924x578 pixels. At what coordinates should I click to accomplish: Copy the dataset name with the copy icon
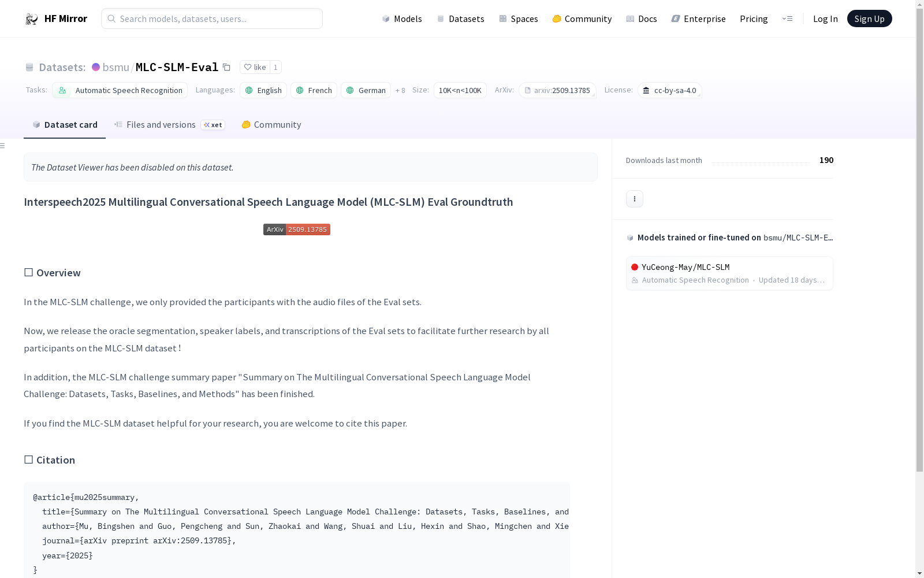[227, 67]
